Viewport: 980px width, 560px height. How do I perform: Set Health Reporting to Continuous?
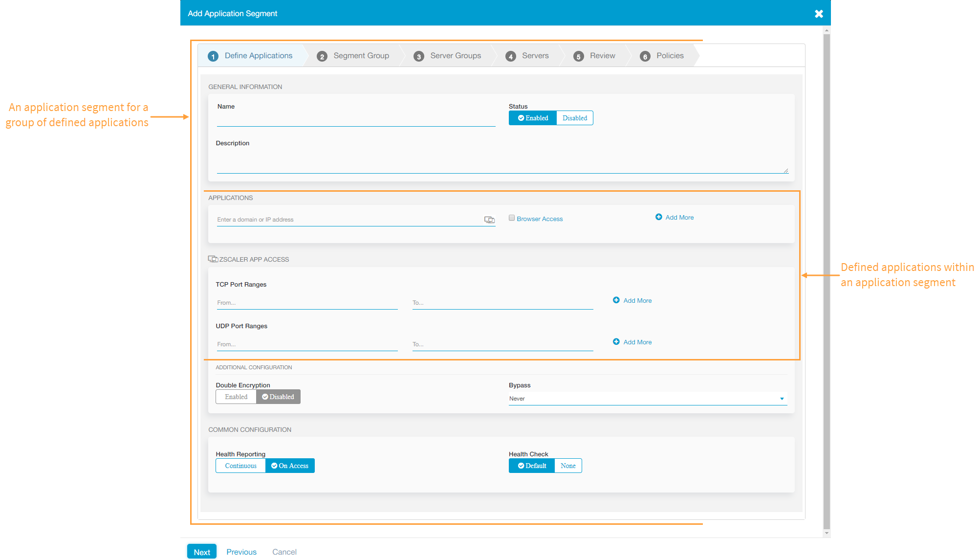point(240,466)
